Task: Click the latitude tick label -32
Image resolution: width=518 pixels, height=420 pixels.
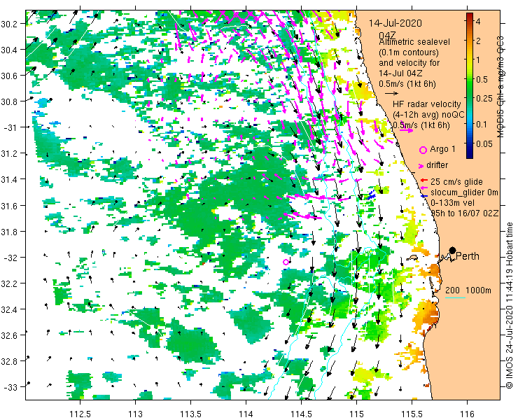Action: click(10, 258)
